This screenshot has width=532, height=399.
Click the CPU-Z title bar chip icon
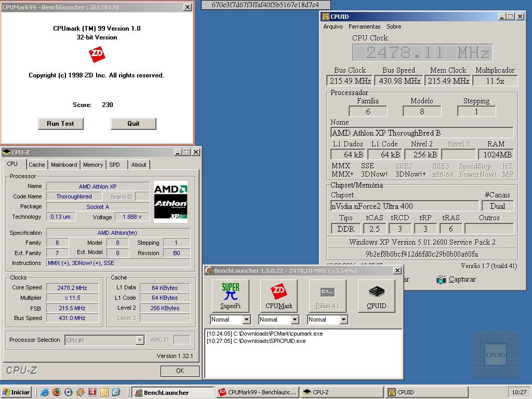coord(6,152)
